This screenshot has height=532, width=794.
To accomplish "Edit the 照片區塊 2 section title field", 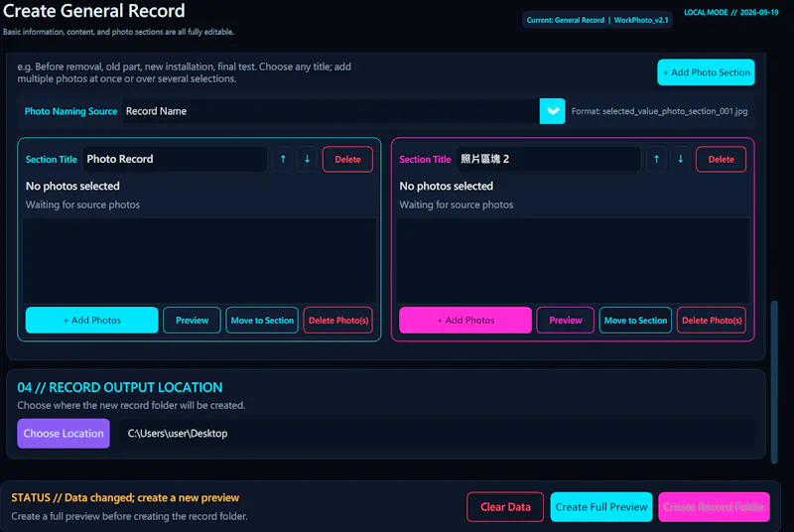I will (x=549, y=159).
